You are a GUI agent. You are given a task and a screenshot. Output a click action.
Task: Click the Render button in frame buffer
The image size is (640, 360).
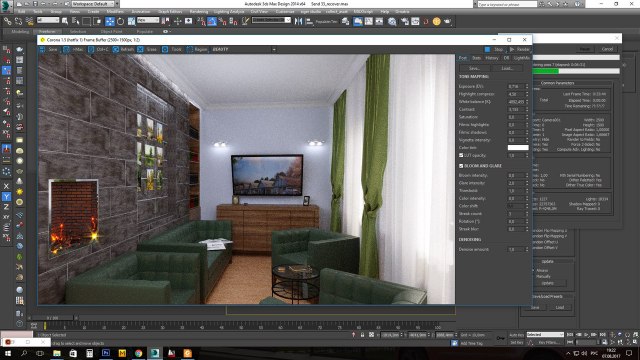pyautogui.click(x=520, y=49)
